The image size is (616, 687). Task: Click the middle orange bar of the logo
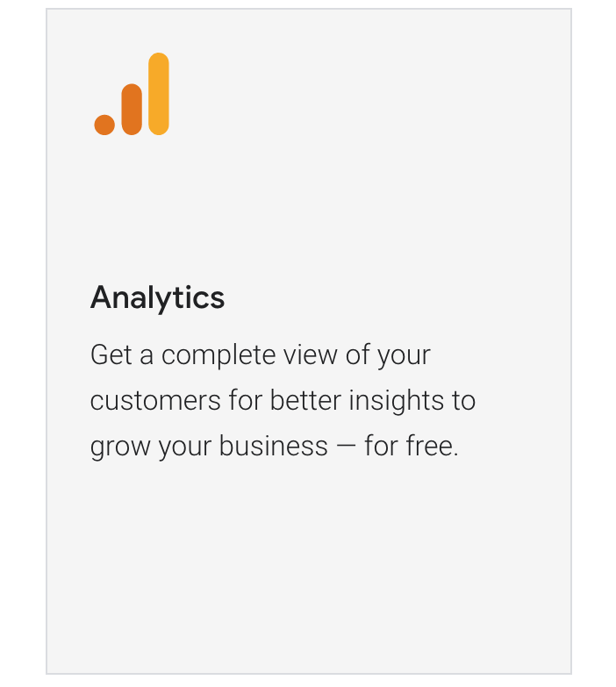(x=132, y=110)
